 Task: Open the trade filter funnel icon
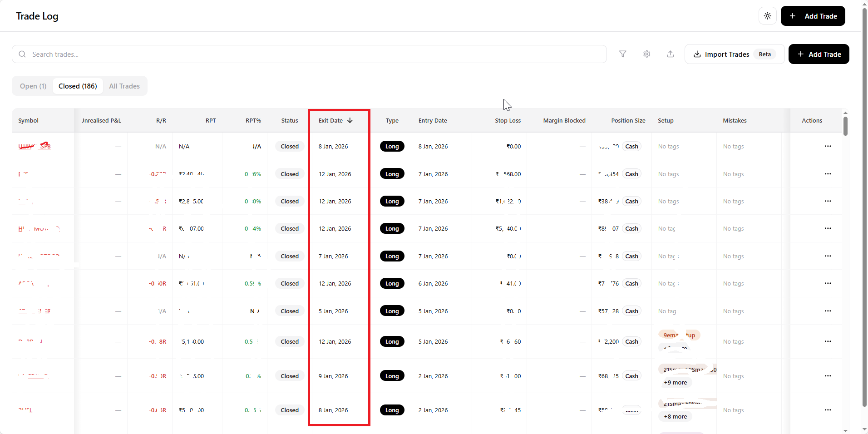pos(623,54)
